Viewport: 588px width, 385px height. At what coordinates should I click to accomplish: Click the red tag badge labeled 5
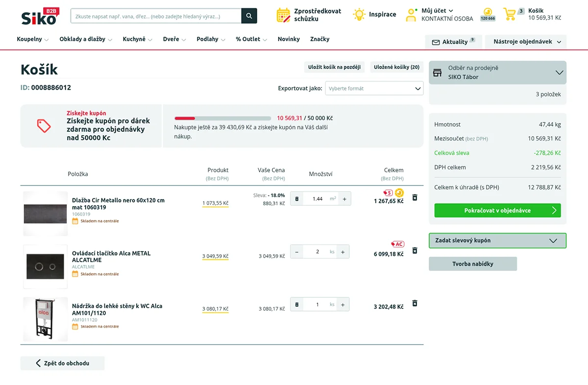(388, 193)
